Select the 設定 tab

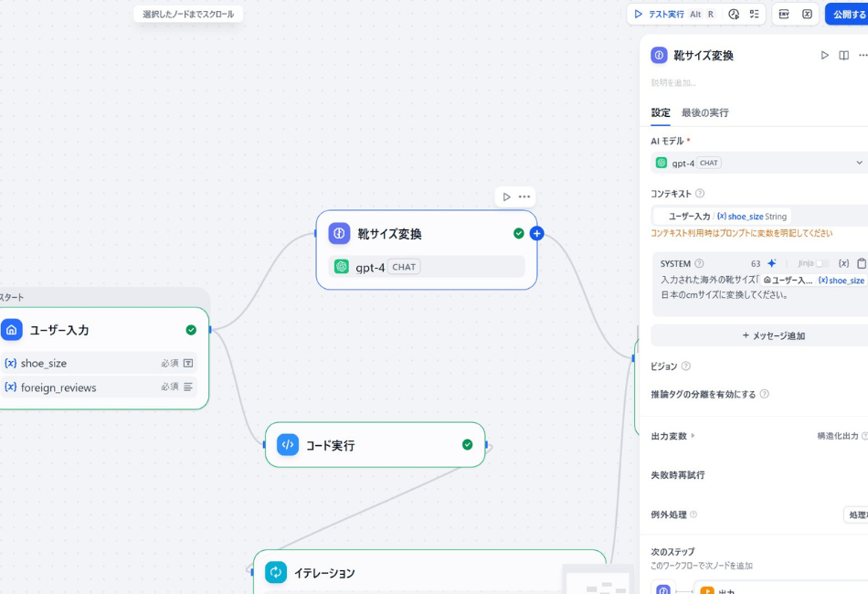pos(659,112)
